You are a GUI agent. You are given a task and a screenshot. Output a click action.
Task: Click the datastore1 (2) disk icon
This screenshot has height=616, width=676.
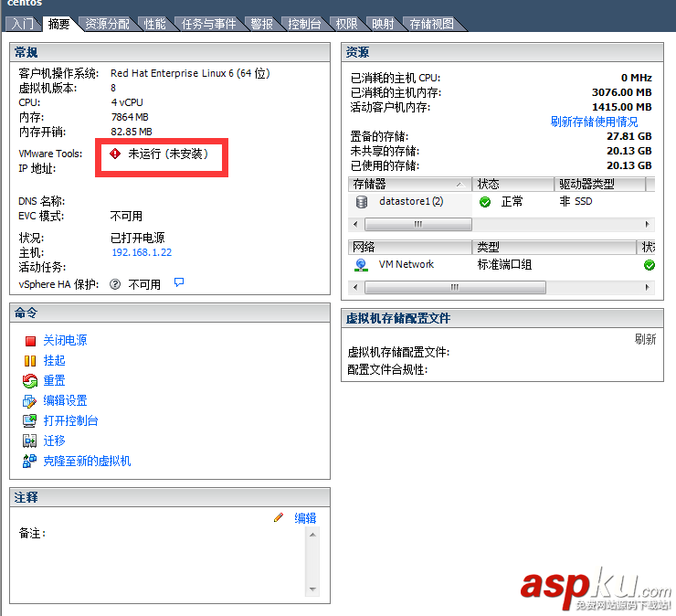362,202
